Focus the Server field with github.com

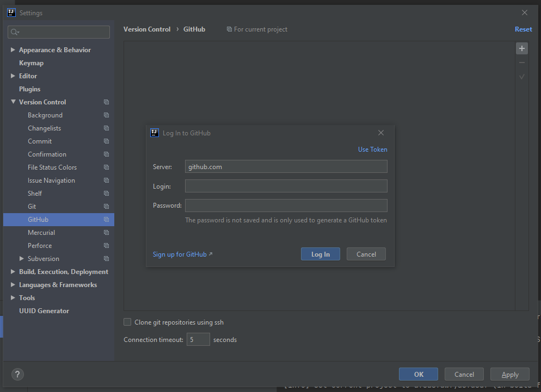[x=286, y=166]
